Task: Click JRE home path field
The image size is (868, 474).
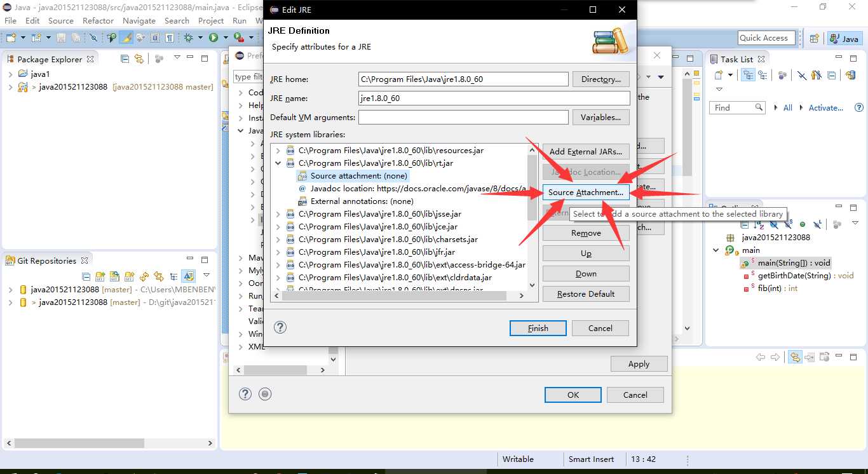Action: click(x=463, y=79)
